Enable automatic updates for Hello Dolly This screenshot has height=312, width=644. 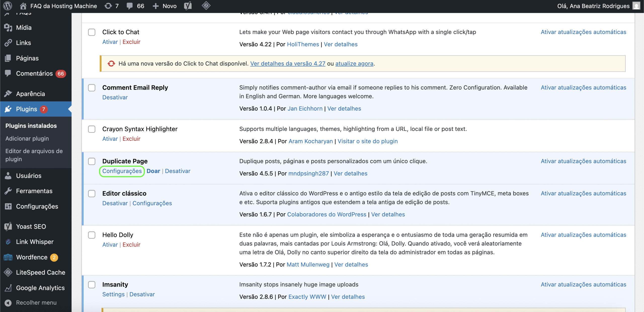point(583,235)
